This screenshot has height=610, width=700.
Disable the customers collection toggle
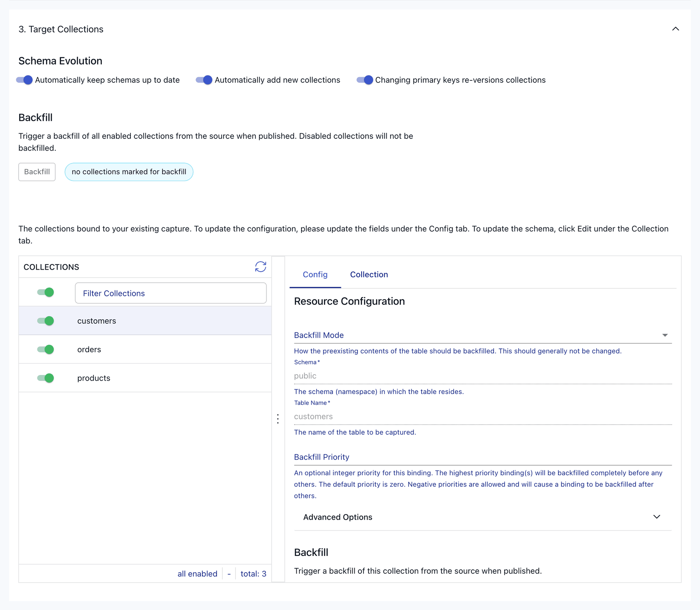click(x=46, y=321)
